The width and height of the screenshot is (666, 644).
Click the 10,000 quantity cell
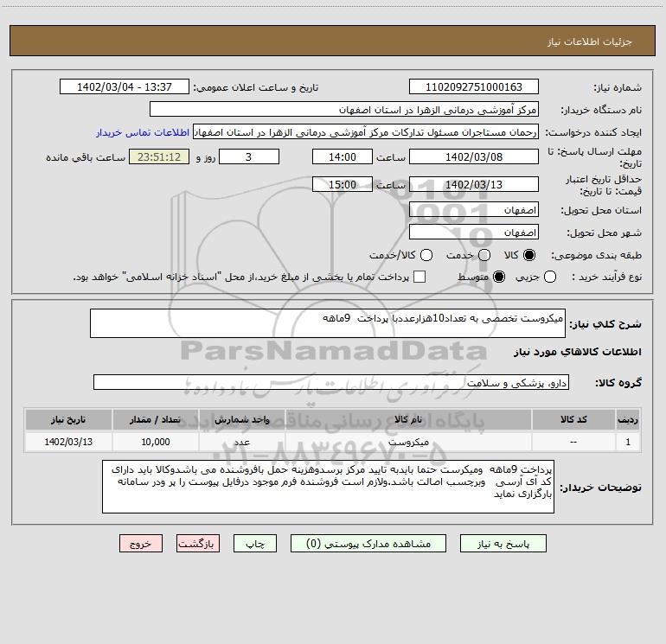coord(155,442)
